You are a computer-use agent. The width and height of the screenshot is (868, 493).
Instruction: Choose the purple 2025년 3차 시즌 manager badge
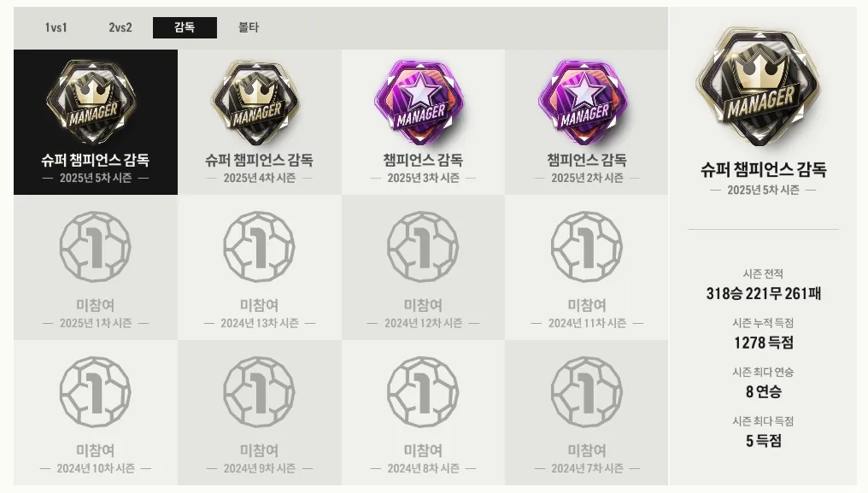[420, 102]
